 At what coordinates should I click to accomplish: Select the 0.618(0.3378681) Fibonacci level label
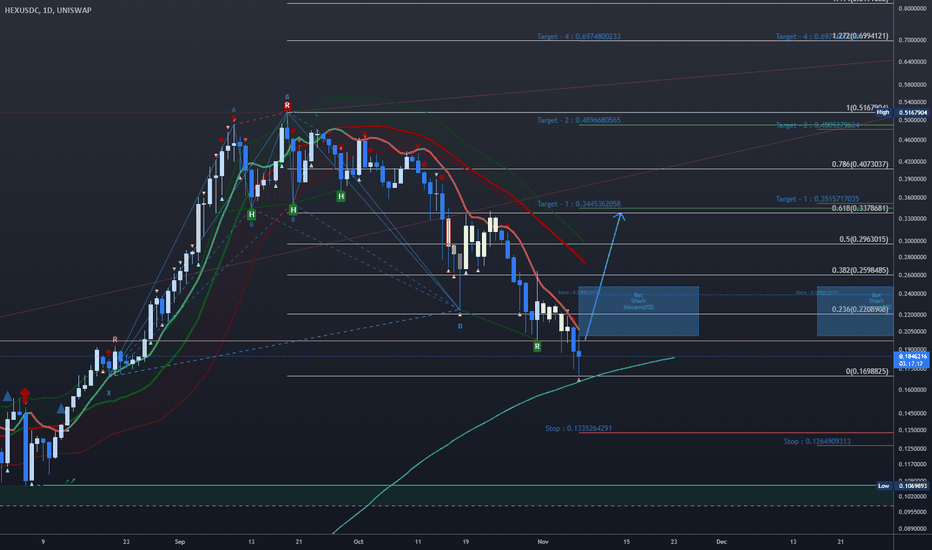pos(860,208)
